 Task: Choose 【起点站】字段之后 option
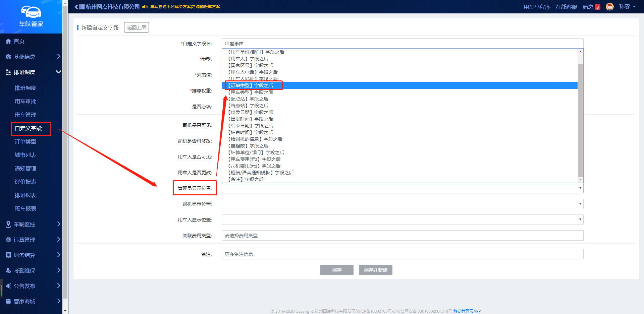(x=248, y=99)
